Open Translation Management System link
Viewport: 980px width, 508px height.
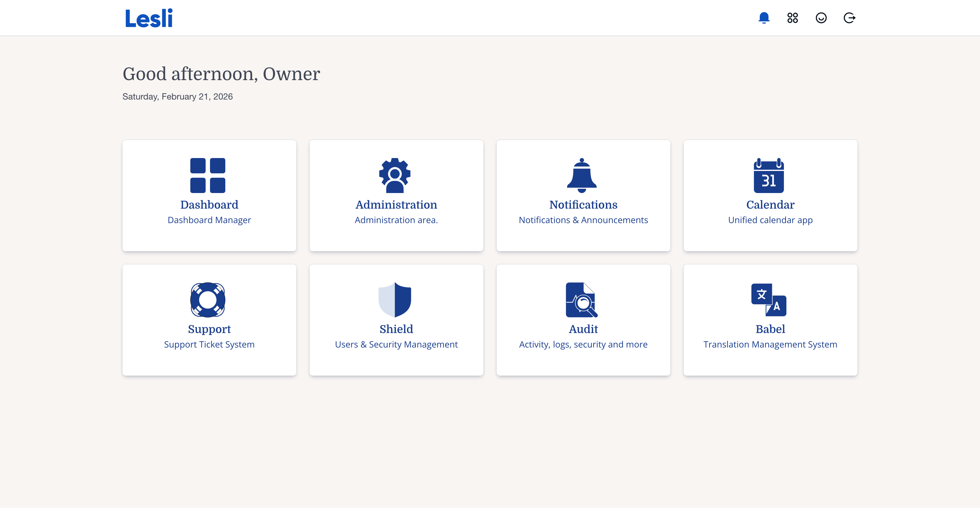(770, 344)
